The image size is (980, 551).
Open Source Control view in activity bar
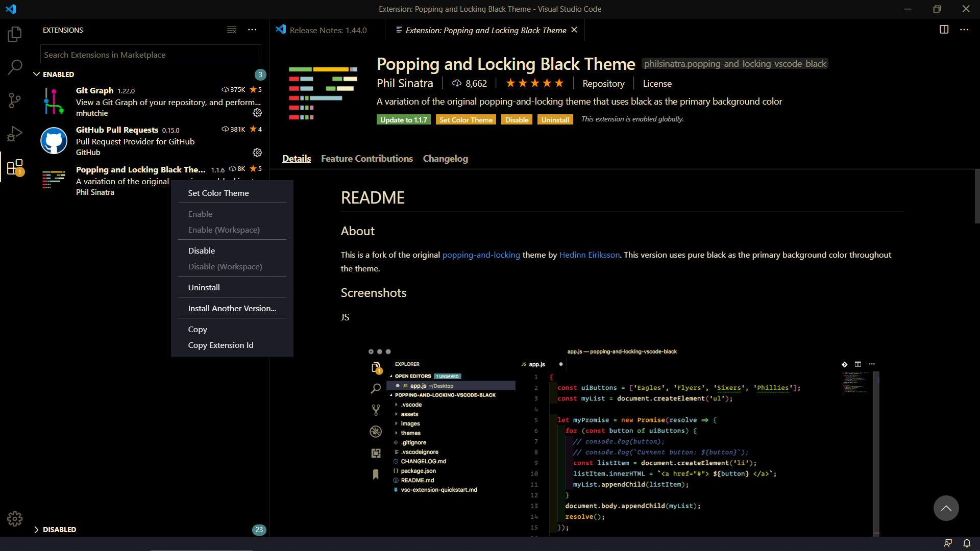(15, 100)
